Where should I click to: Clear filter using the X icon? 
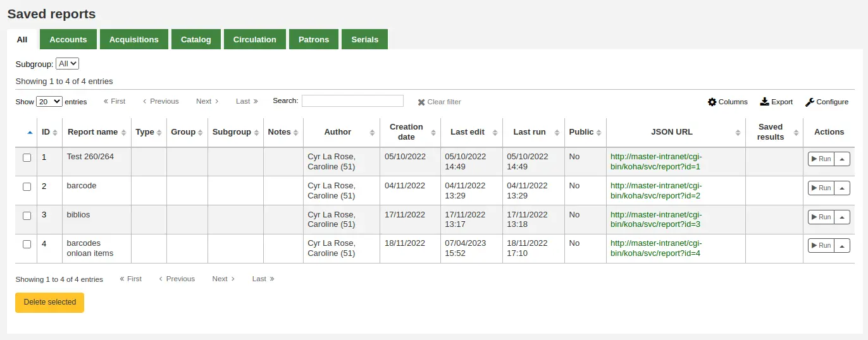tap(421, 102)
